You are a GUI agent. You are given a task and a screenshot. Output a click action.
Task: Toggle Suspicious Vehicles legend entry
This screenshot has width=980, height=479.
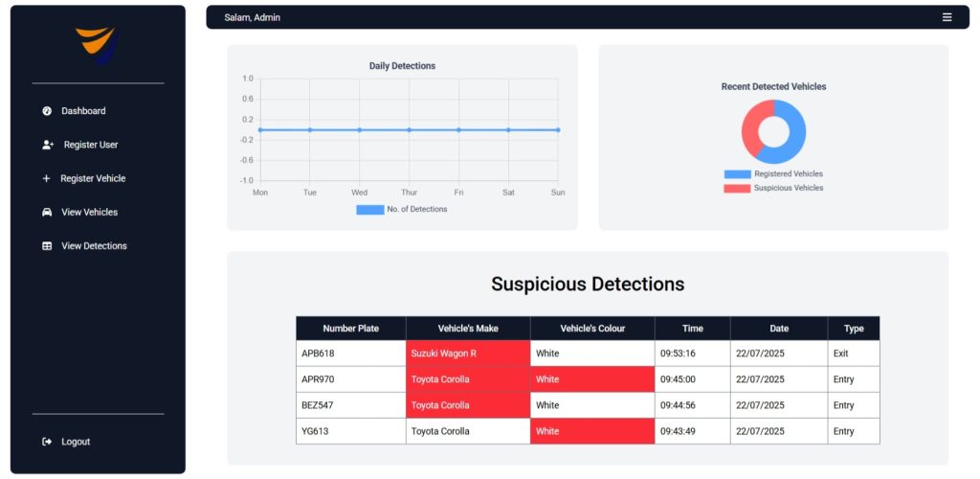click(x=737, y=188)
